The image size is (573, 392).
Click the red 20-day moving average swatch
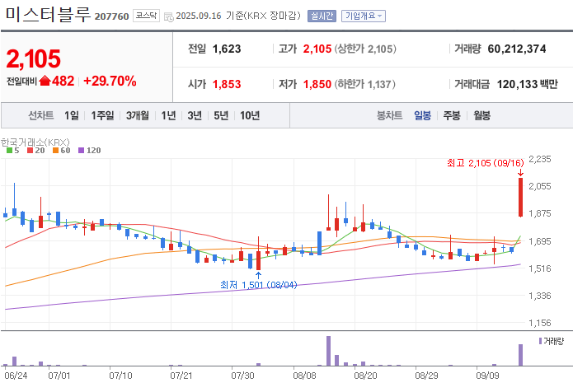coord(30,151)
